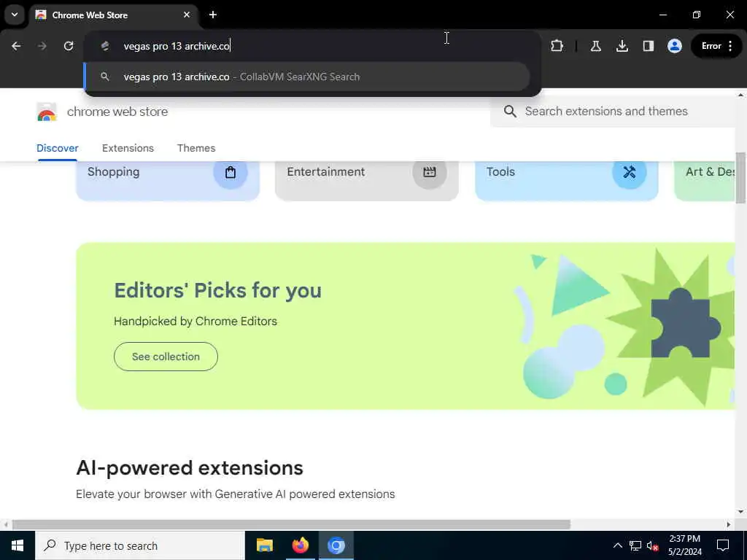Image resolution: width=747 pixels, height=560 pixels.
Task: Click the chrome web store logo
Action: click(47, 112)
